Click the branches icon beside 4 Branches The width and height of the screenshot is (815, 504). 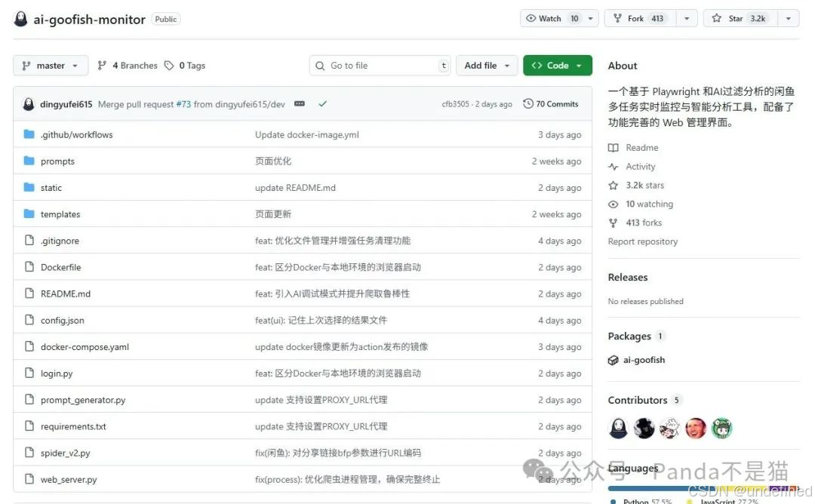102,66
